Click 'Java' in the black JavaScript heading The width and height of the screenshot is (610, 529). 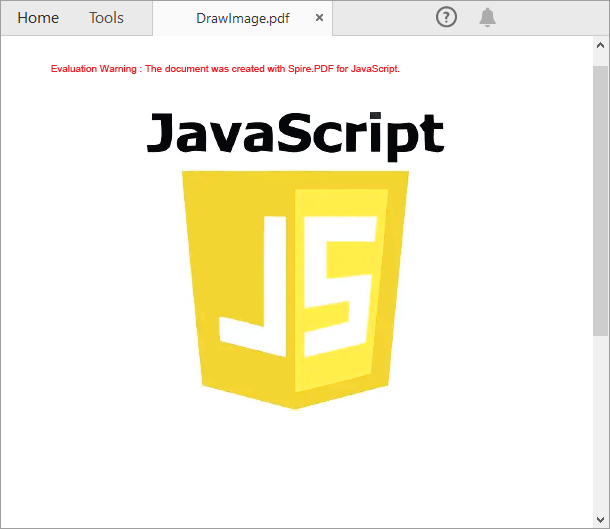pos(210,134)
